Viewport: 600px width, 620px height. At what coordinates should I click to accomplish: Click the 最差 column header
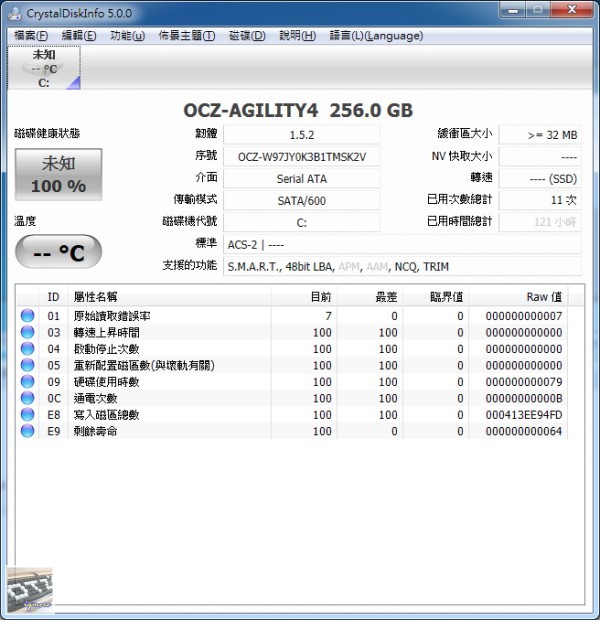(x=370, y=297)
